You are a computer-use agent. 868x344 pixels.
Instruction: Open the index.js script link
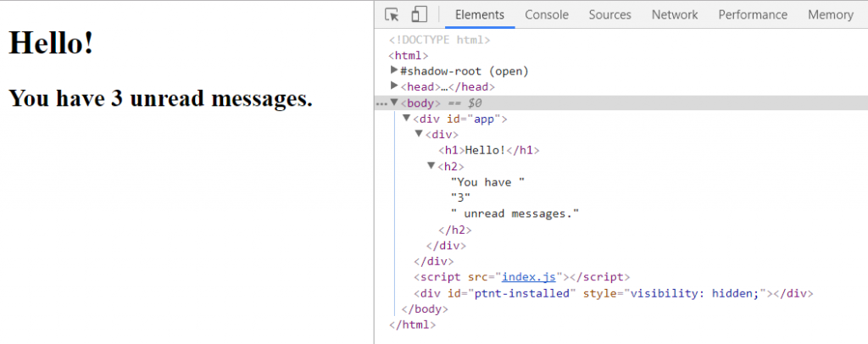coord(529,277)
